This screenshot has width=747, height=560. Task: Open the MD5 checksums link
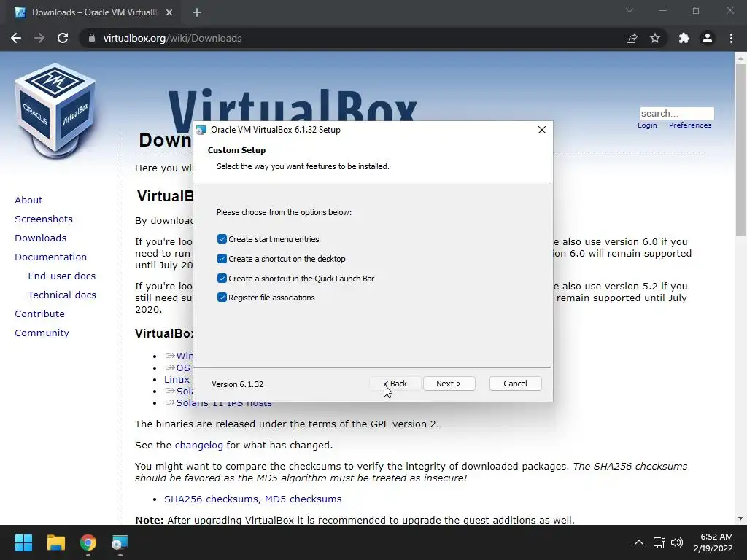pos(303,499)
